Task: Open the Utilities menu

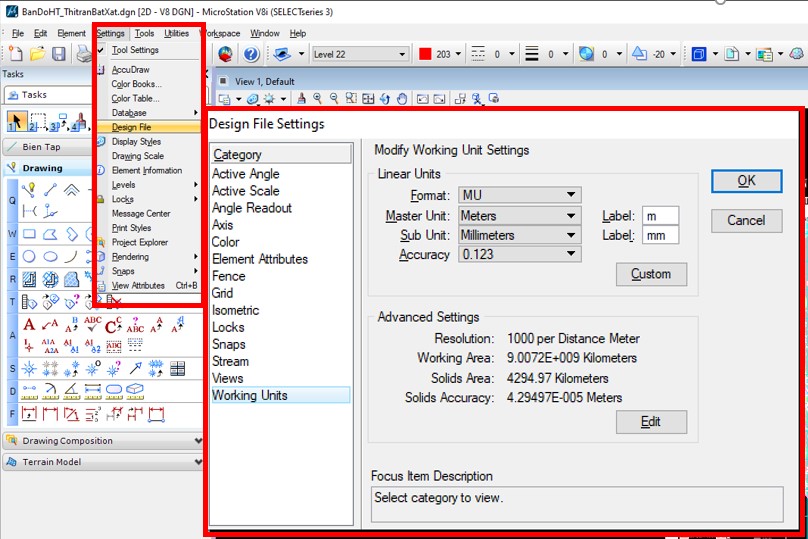Action: click(x=176, y=33)
